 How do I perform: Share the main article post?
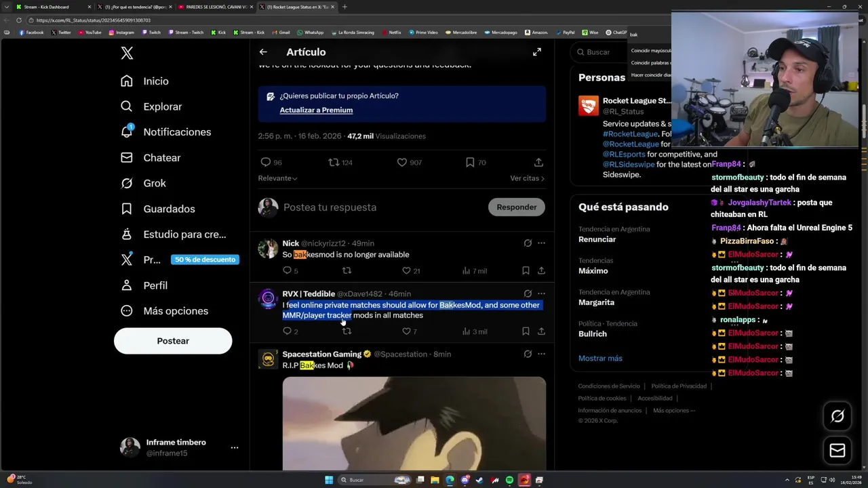click(538, 163)
